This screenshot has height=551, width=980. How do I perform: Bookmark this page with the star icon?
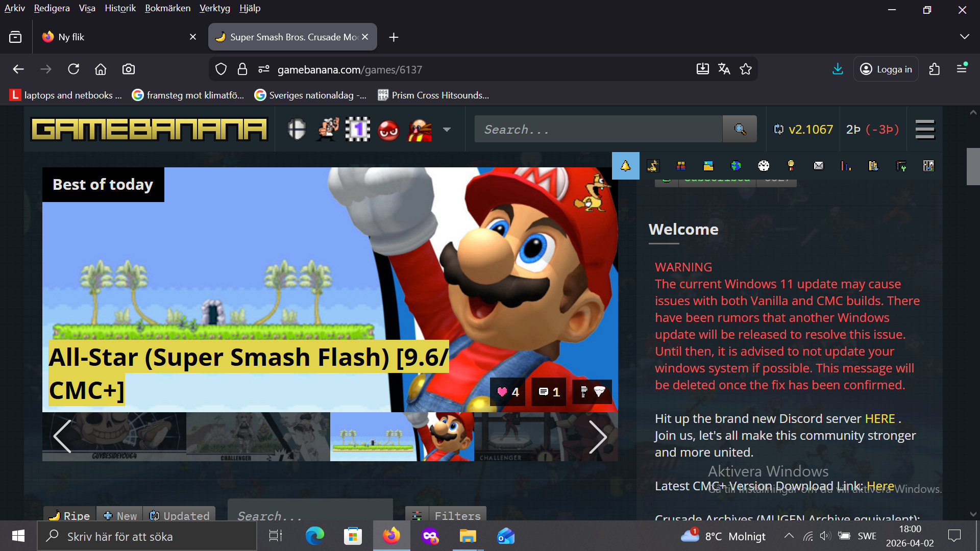[746, 69]
